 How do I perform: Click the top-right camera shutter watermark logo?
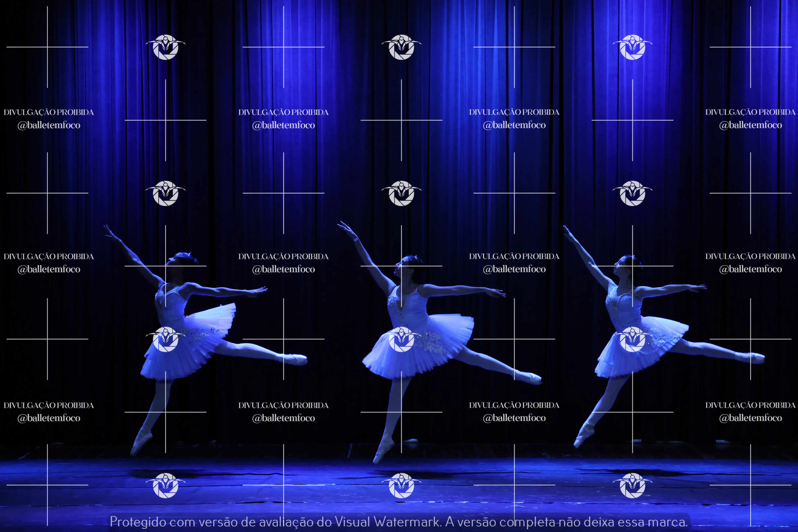pyautogui.click(x=632, y=47)
